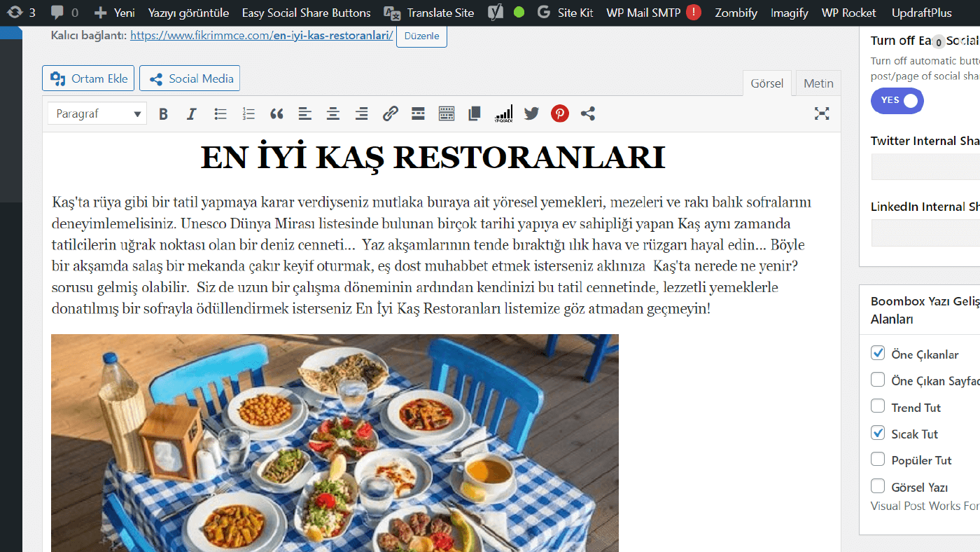980x552 pixels.
Task: Open the Site Kit menu
Action: (566, 13)
